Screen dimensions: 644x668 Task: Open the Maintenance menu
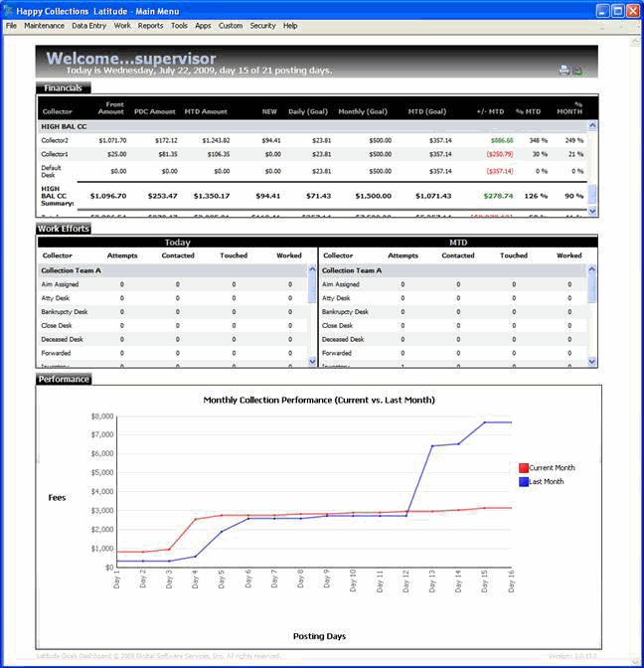(x=44, y=26)
